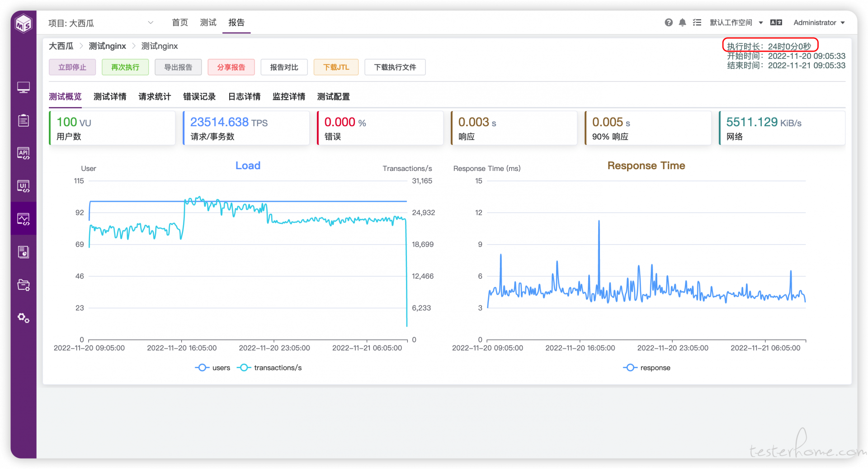This screenshot has height=469, width=868.
Task: Switch to the 请求统计 tab
Action: point(155,96)
